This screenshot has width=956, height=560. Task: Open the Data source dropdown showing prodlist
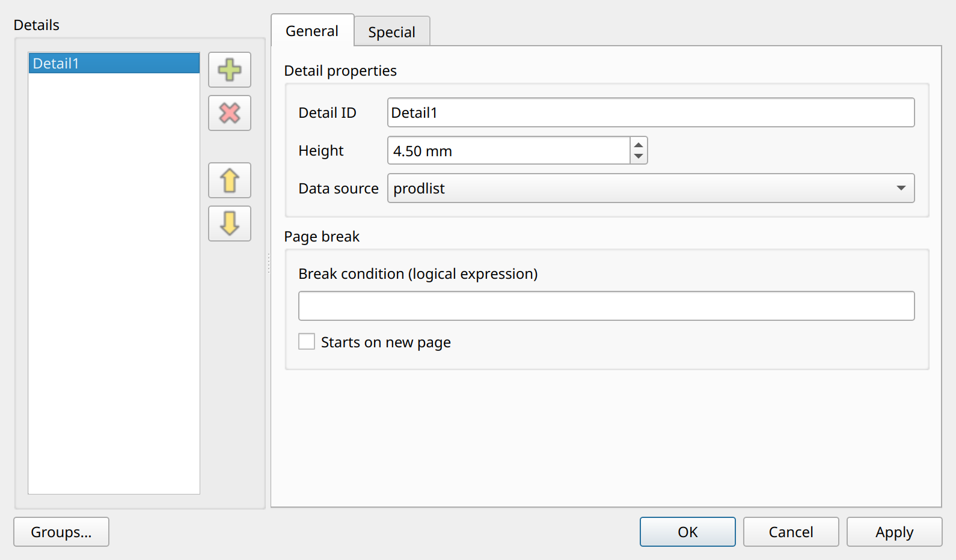click(x=651, y=188)
